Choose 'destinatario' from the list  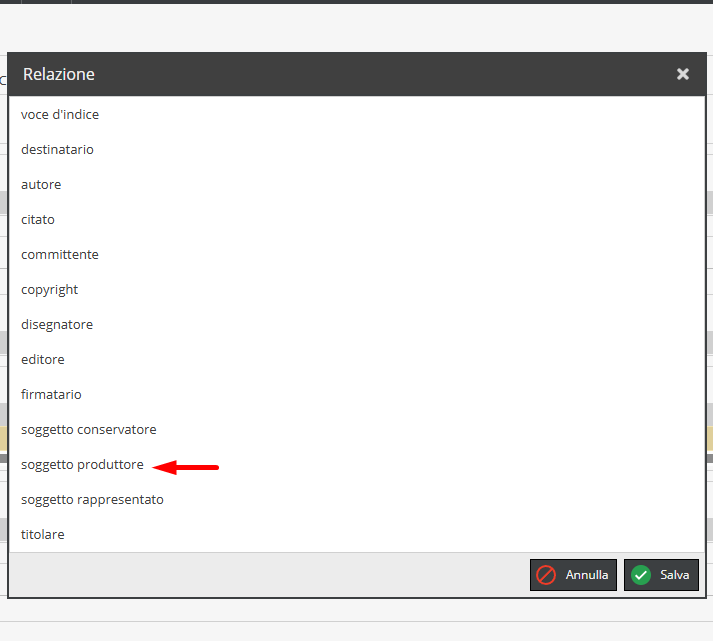point(57,150)
